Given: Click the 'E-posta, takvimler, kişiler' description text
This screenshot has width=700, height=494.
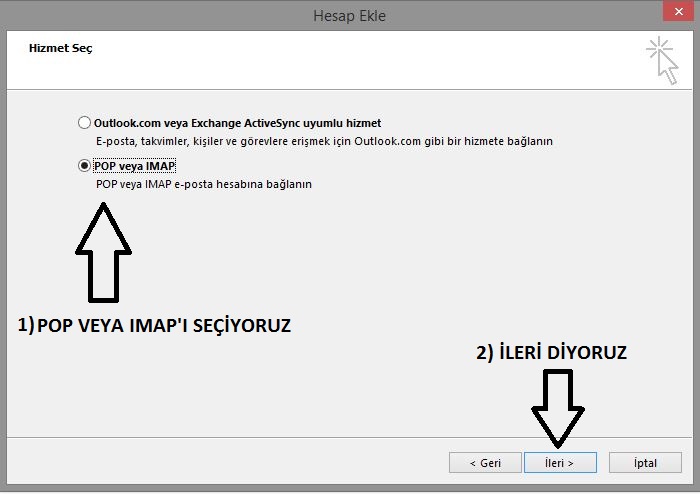Looking at the screenshot, I should pos(323,141).
